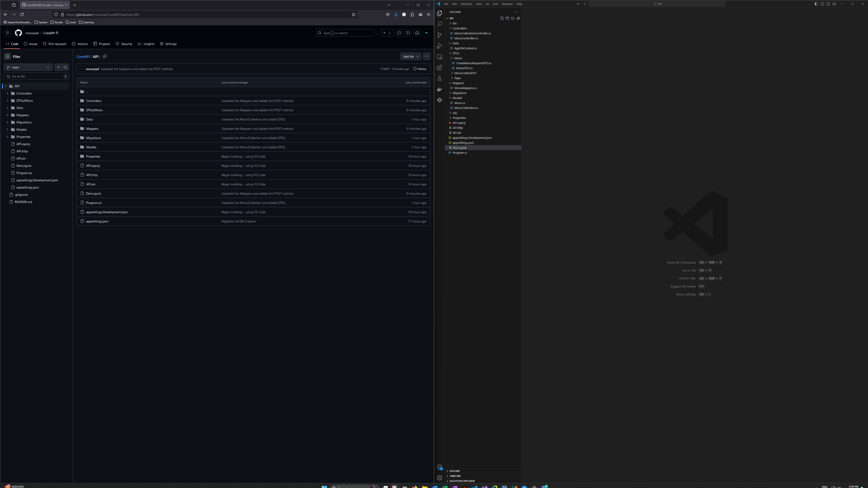Open VS Code Accounts icon
The width and height of the screenshot is (868, 488).
click(439, 467)
